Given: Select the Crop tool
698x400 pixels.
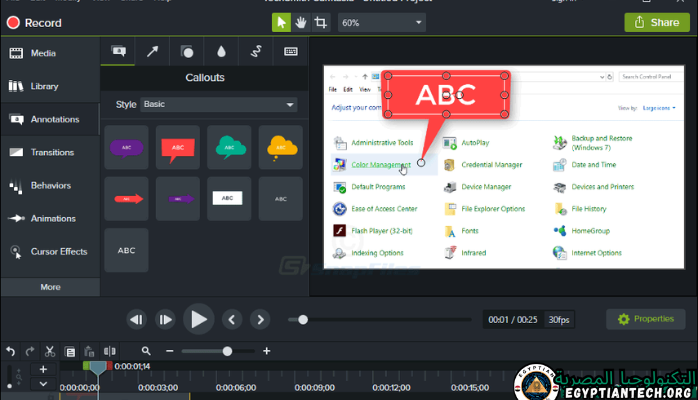Looking at the screenshot, I should pos(321,22).
